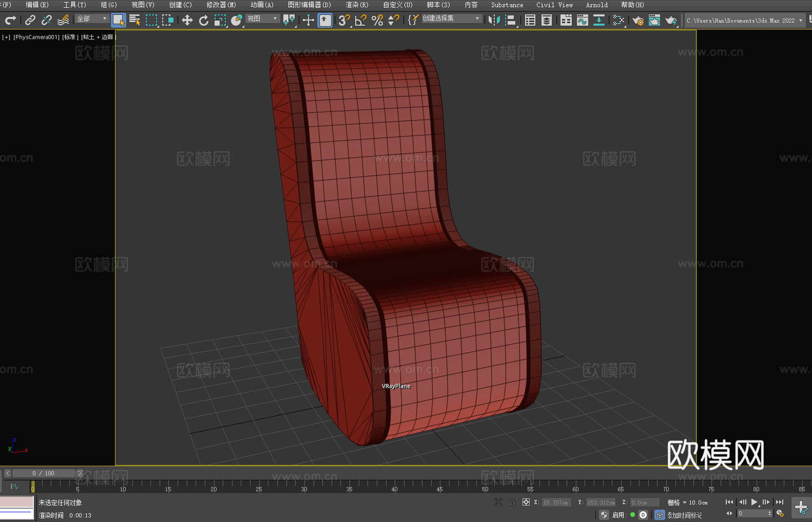Select the Link objects tool
Image resolution: width=812 pixels, height=522 pixels.
30,20
